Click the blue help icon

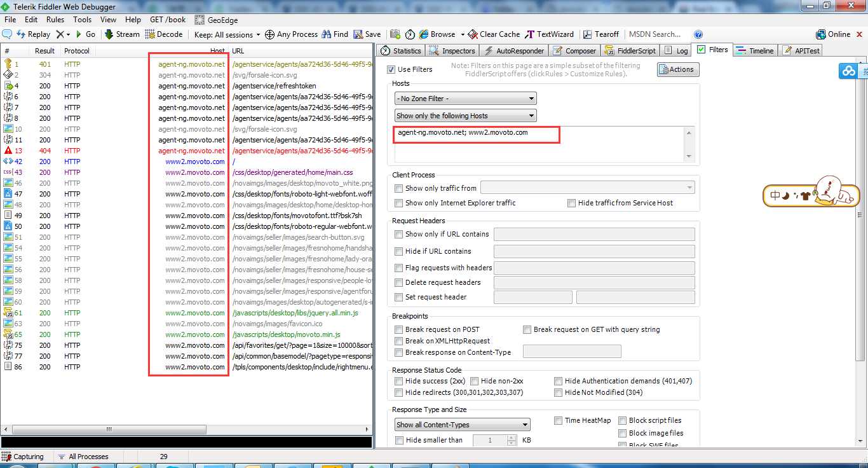[x=698, y=34]
